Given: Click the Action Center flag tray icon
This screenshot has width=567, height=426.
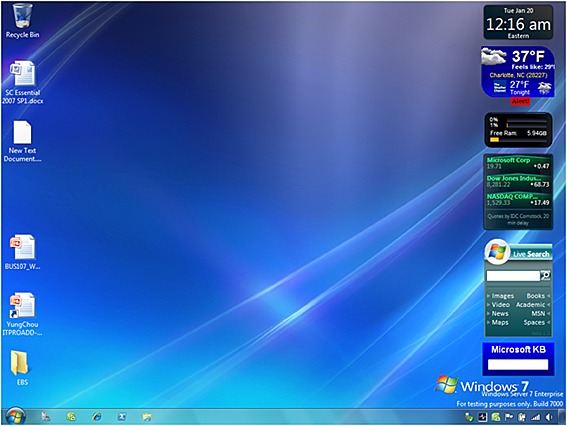Looking at the screenshot, I should 509,417.
